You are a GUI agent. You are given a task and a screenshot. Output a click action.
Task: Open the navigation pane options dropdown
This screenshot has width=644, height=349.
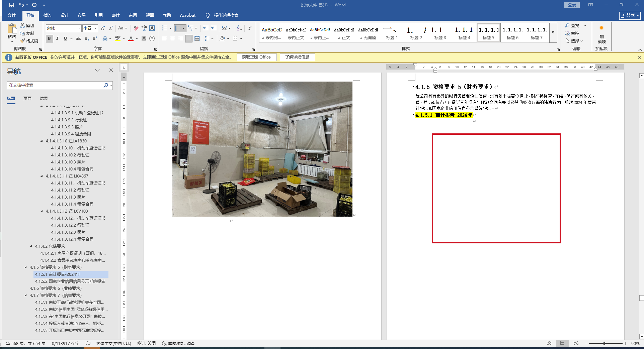[97, 70]
